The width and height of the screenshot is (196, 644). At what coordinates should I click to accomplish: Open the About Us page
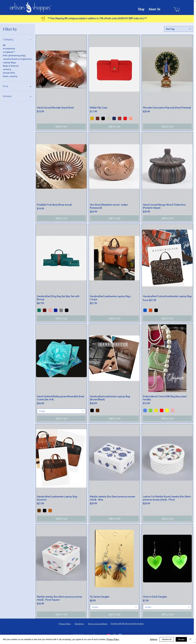click(154, 9)
